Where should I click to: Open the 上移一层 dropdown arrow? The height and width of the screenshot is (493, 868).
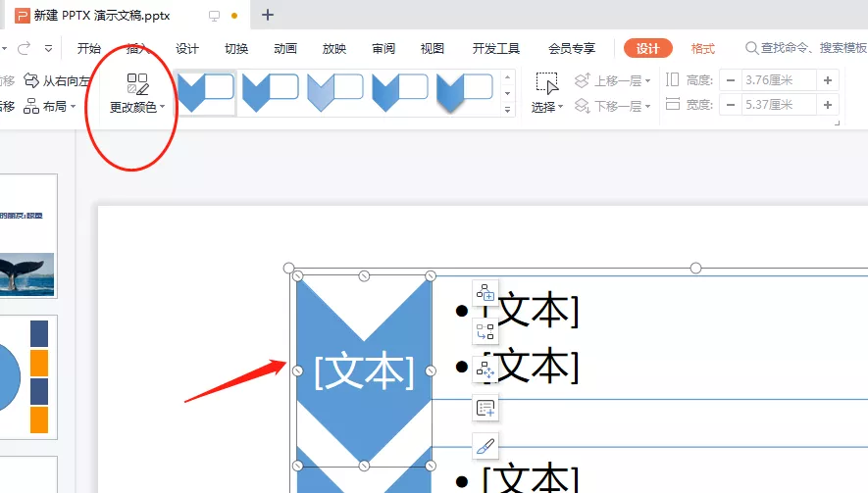tap(648, 80)
